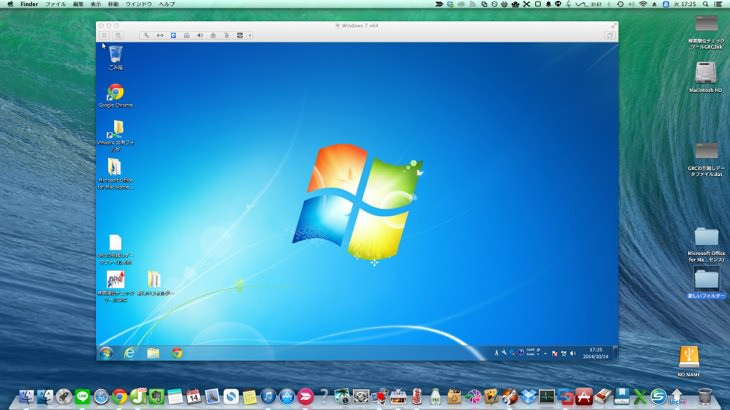This screenshot has height=410, width=730.
Task: Open Stickies yellow note in the Dock
Action: point(250,397)
